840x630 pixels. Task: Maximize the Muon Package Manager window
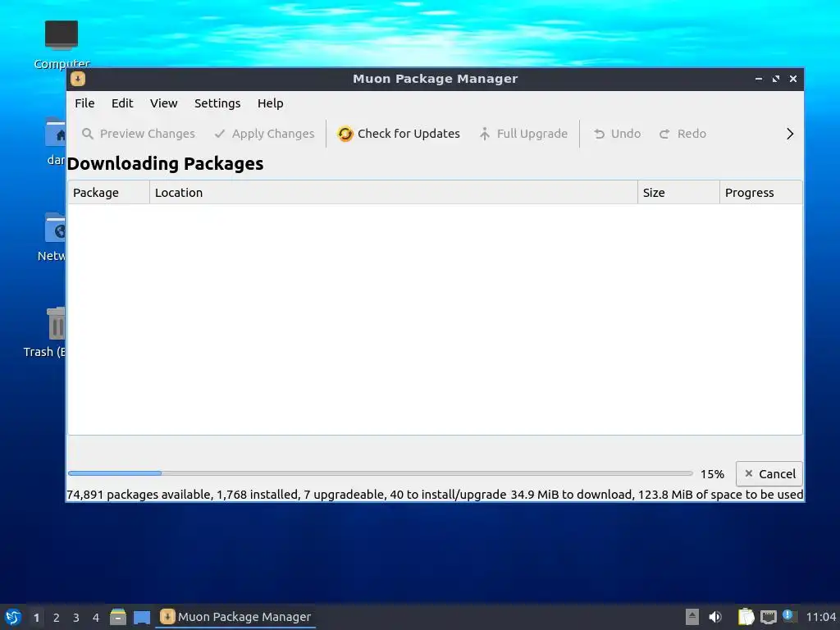click(776, 79)
